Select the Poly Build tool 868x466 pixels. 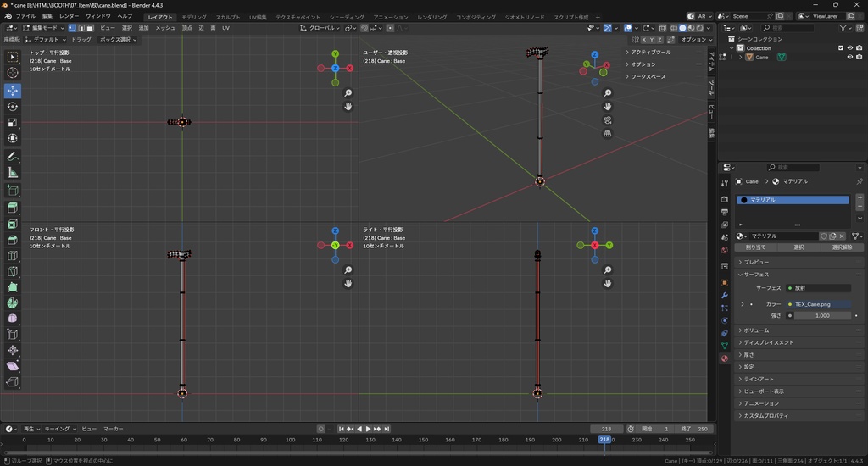click(12, 287)
